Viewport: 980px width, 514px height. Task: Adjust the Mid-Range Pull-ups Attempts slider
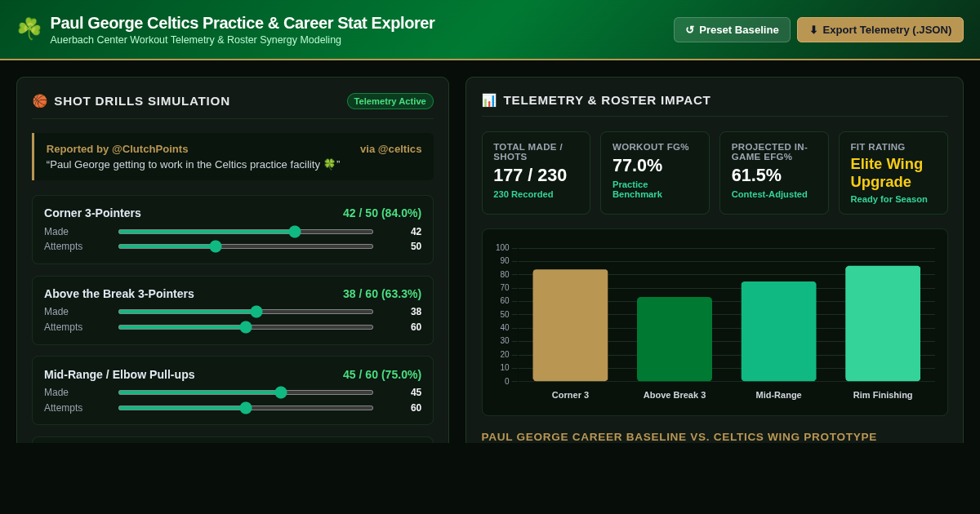click(246, 408)
